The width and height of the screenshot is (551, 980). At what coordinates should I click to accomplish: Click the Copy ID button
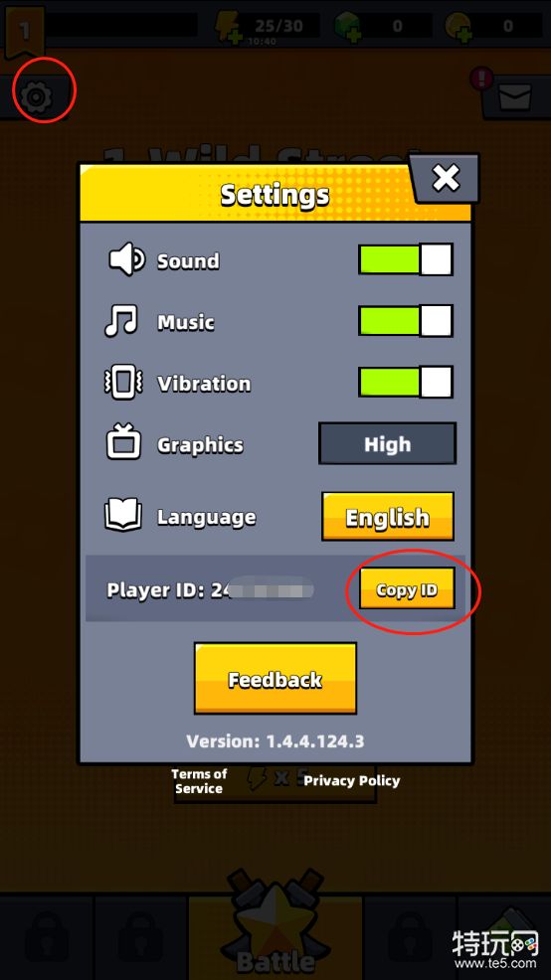click(x=407, y=588)
